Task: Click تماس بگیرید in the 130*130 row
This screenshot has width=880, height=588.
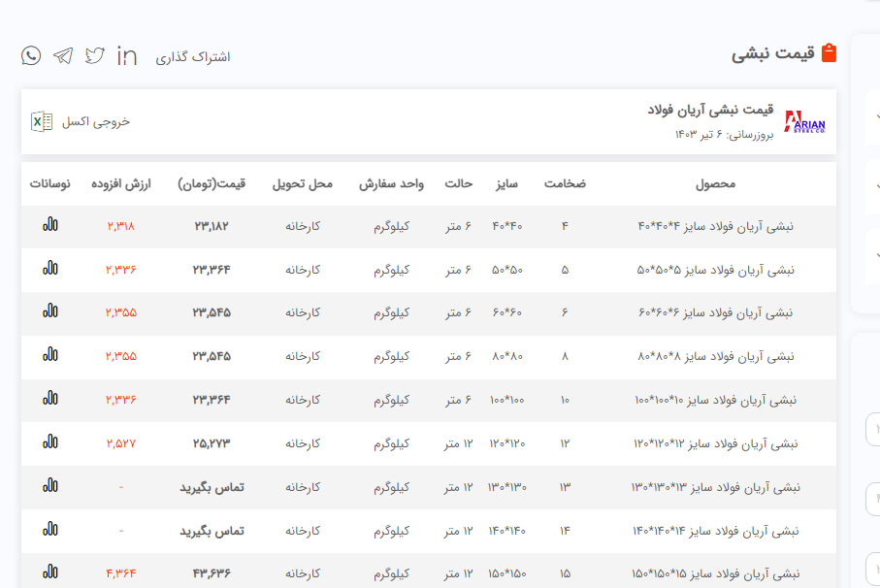Action: (212, 486)
